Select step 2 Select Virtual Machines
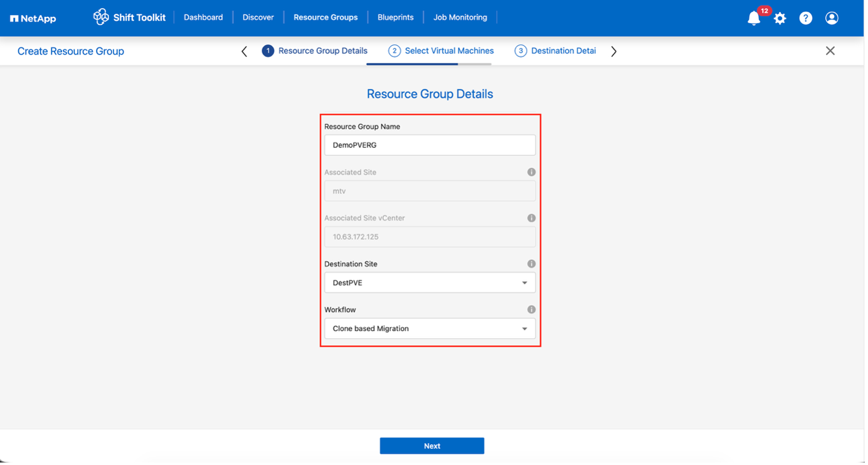 coord(441,50)
